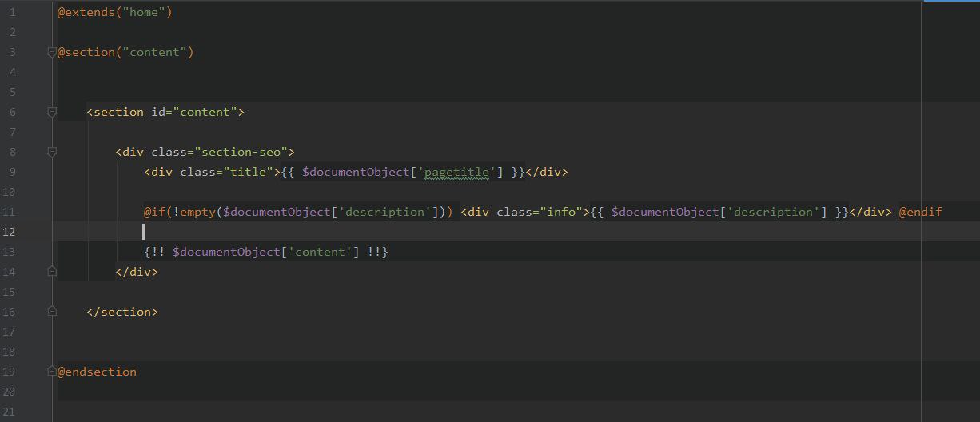Click line number 12 in the gutter

tap(9, 233)
